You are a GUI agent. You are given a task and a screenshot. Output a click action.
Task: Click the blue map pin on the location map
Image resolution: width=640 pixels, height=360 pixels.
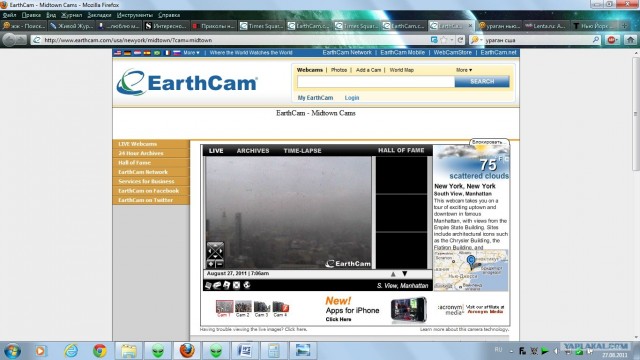click(x=471, y=261)
